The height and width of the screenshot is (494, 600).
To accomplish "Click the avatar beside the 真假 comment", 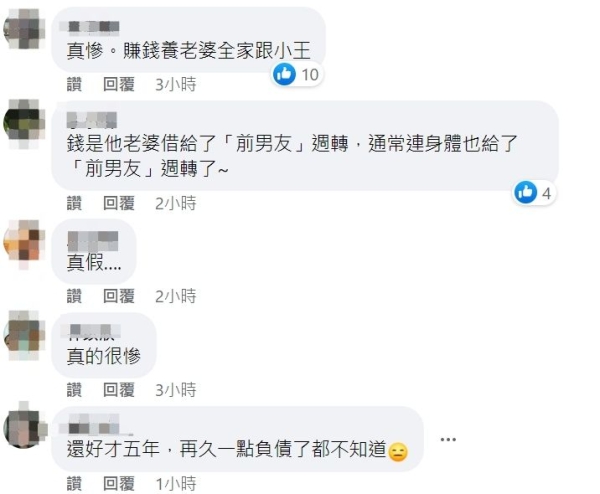I will coord(24,243).
